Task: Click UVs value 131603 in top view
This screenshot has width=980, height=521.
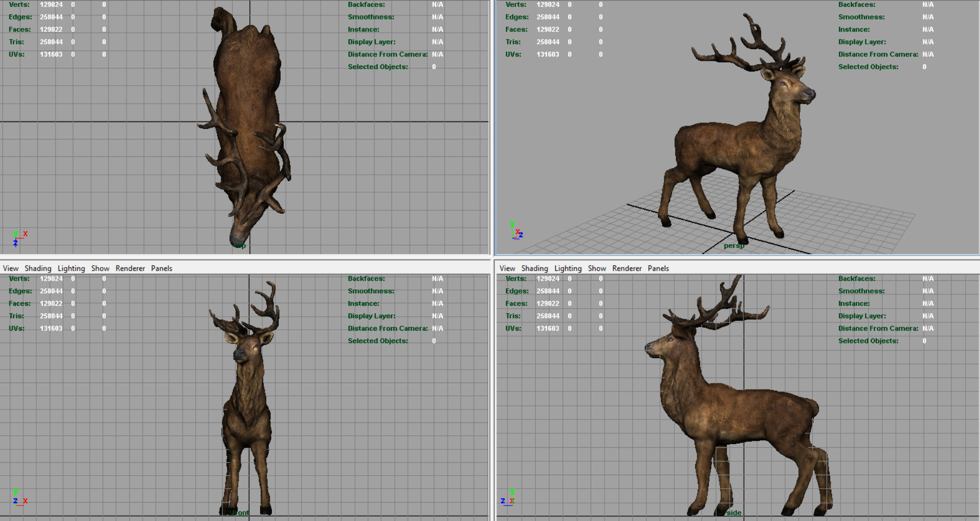Action: click(51, 54)
